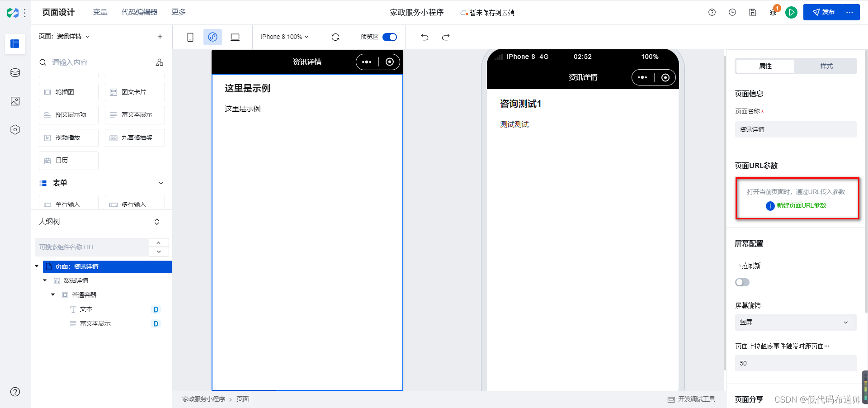Open the media assets sidebar icon
The image size is (868, 408).
click(x=15, y=101)
